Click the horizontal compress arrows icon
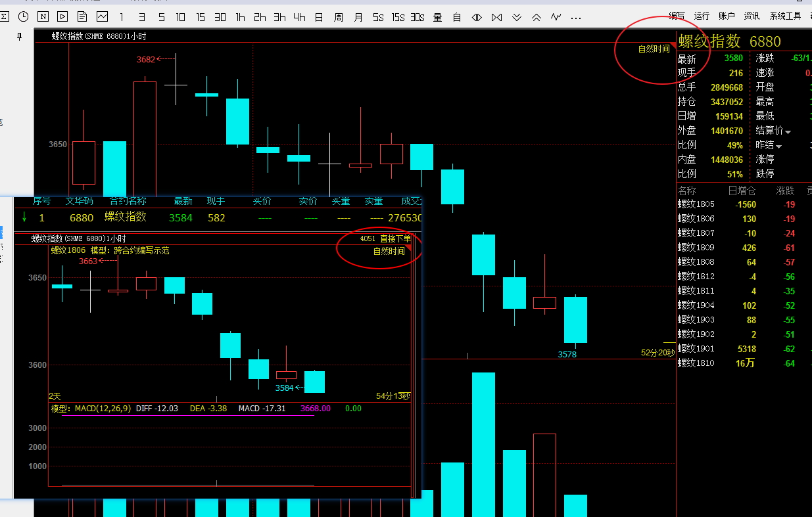This screenshot has width=812, height=517. [x=496, y=16]
